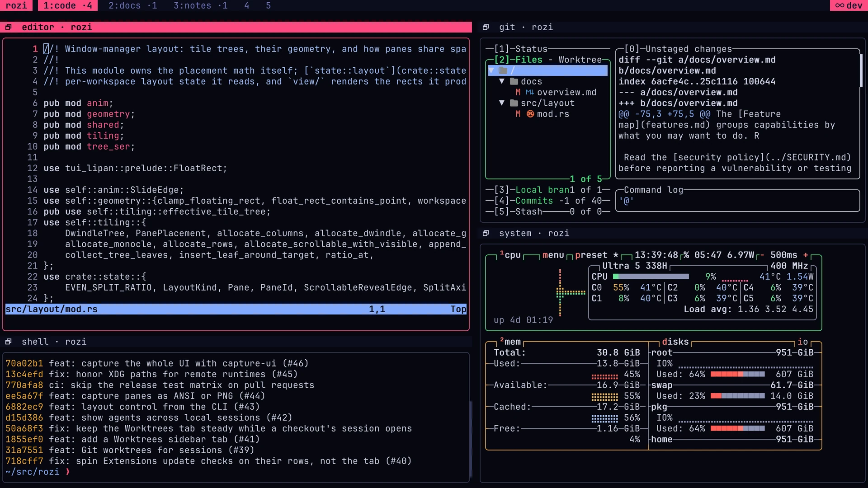This screenshot has height=488, width=868.
Task: Click the minus to decrease the 500ms interval
Action: pos(762,255)
